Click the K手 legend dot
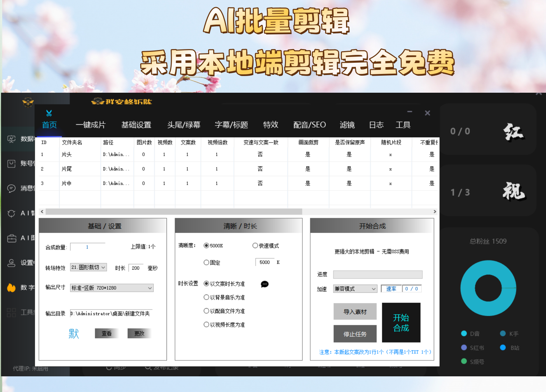The image size is (546, 392). [x=503, y=333]
